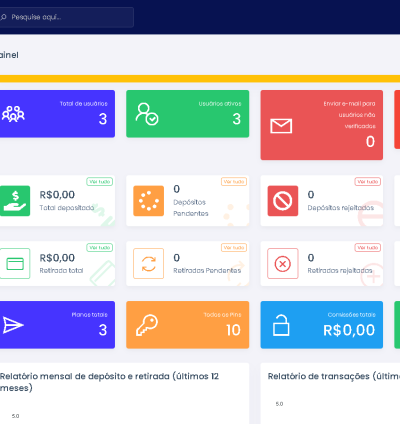
Task: Open Ver tudo for Depósitos rejeitados
Action: point(368,182)
